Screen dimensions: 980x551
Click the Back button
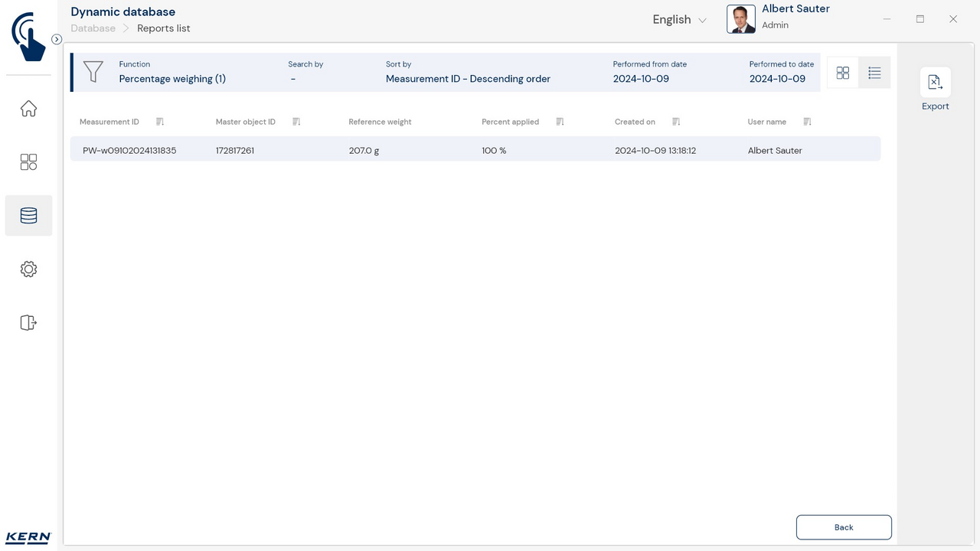[844, 527]
